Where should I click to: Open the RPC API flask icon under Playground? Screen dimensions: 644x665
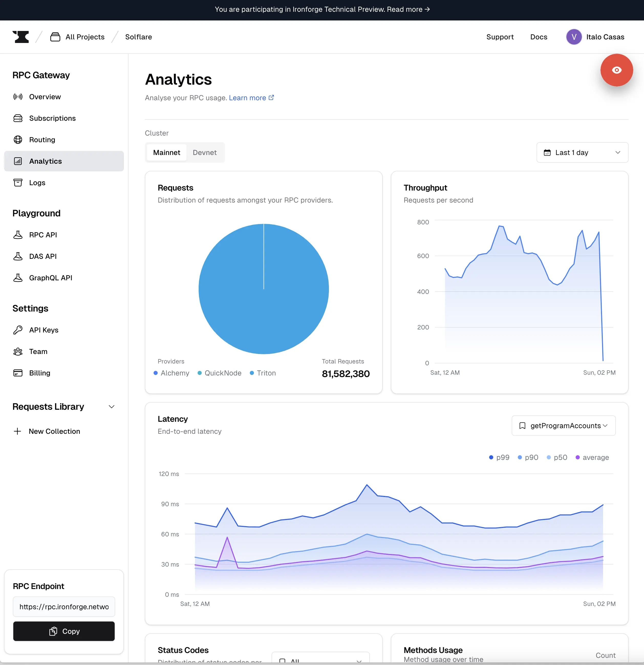click(18, 235)
